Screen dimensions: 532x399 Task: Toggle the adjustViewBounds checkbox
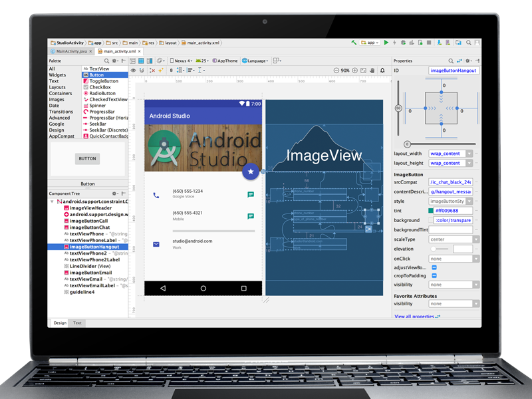[434, 268]
